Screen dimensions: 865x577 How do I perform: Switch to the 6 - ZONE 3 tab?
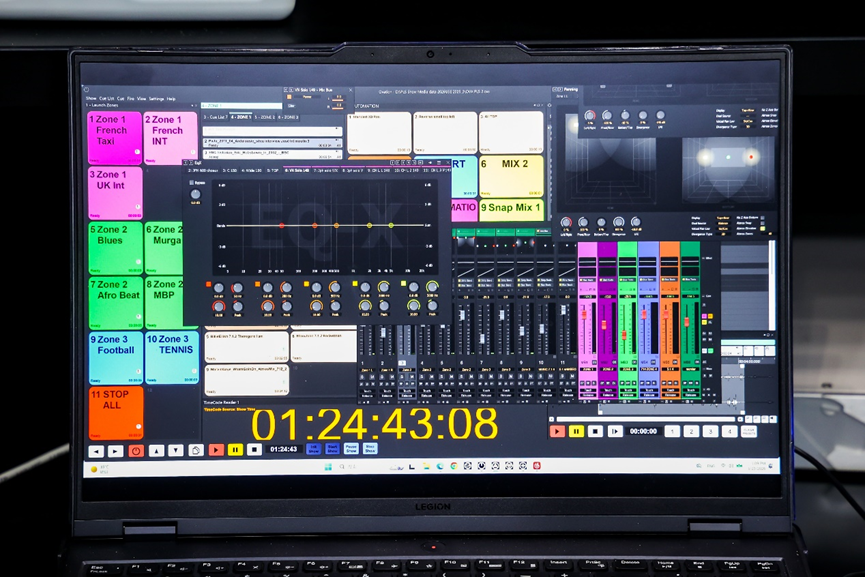click(288, 117)
